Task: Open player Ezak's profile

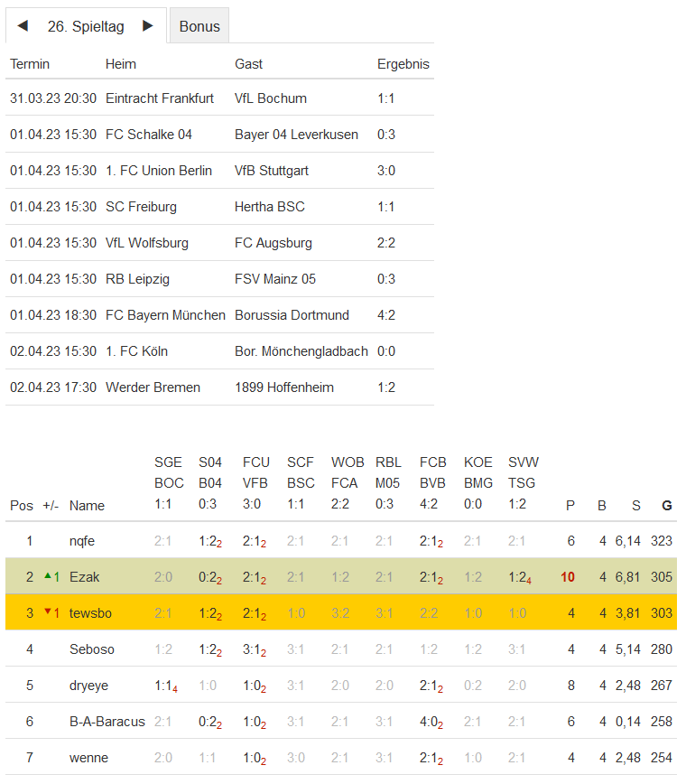Action: [x=84, y=577]
